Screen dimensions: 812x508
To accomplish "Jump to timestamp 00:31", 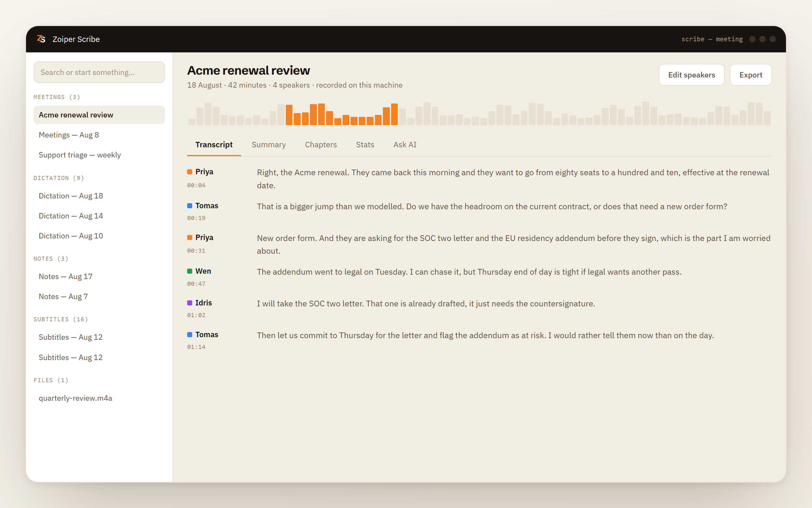I will click(196, 251).
